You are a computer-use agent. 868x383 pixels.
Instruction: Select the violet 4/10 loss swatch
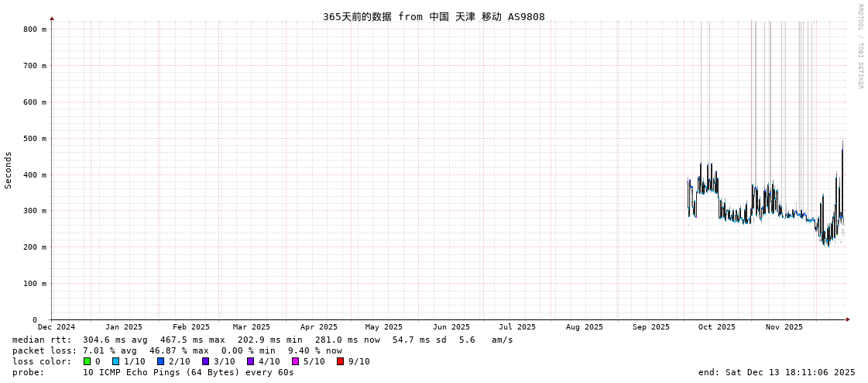[250, 361]
